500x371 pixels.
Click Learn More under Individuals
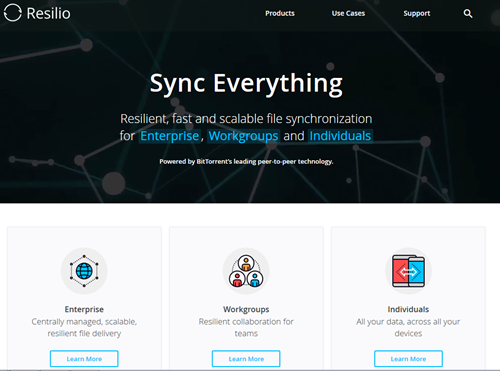[408, 359]
